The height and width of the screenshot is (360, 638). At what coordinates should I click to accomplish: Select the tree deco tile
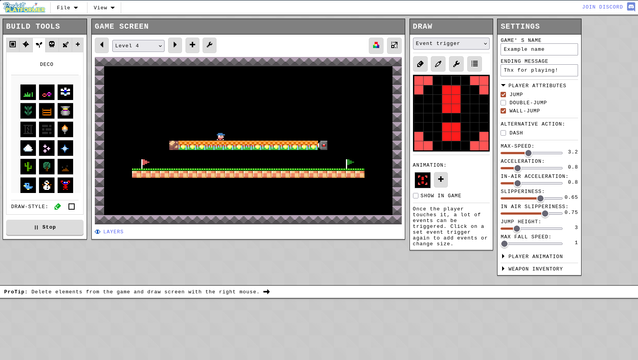tap(47, 166)
